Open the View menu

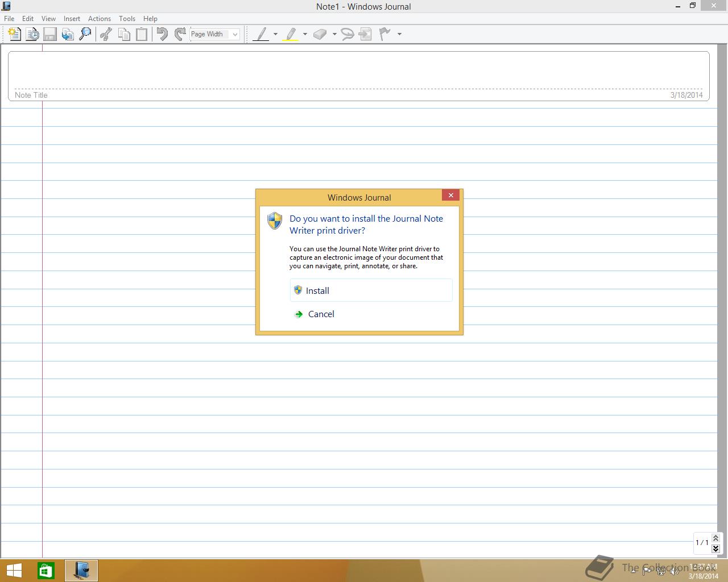click(x=48, y=18)
